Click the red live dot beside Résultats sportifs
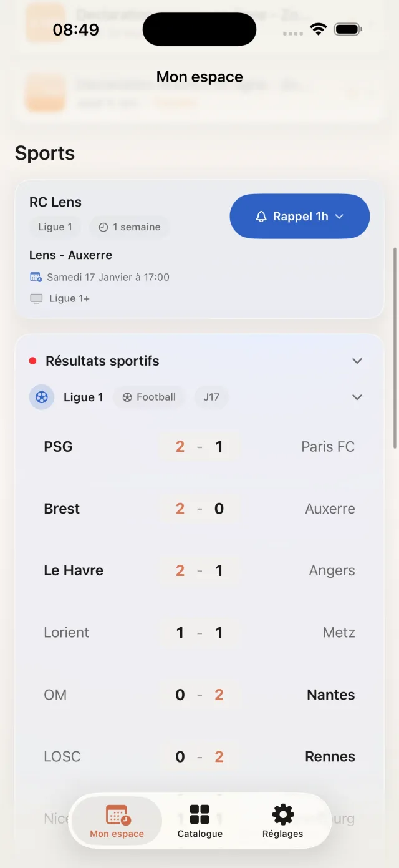Screen dimensions: 399x868 tap(32, 361)
